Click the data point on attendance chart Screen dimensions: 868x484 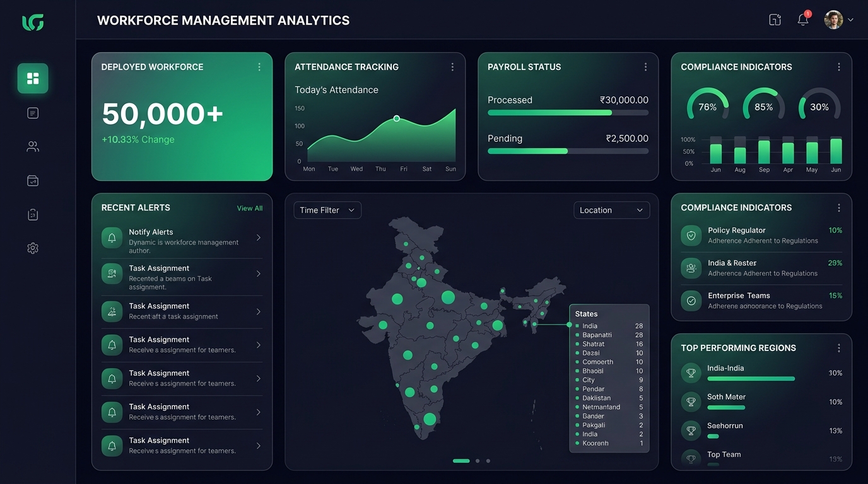[x=397, y=118]
